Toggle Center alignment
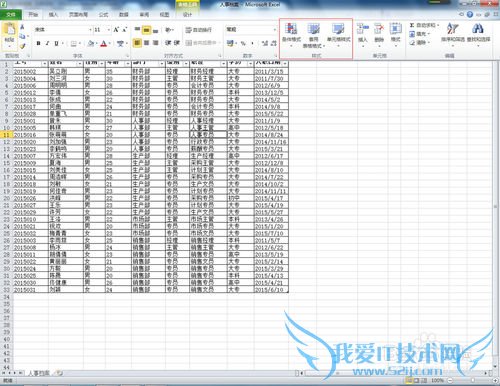Image resolution: width=500 pixels, height=386 pixels. click(x=146, y=43)
